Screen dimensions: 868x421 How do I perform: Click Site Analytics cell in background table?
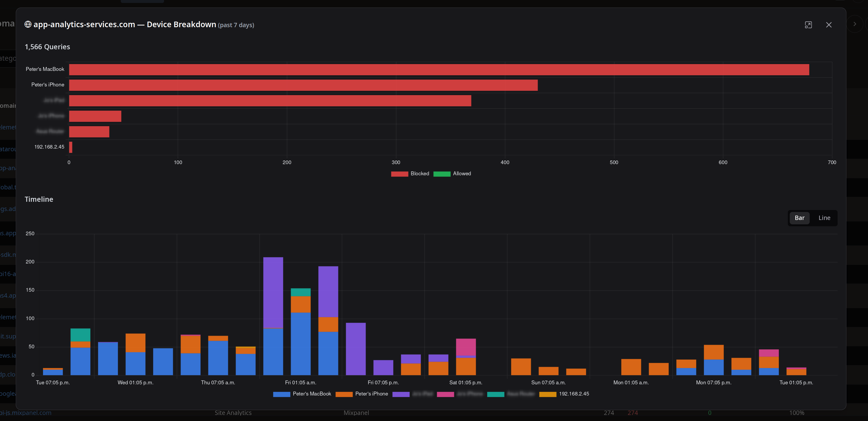233,413
